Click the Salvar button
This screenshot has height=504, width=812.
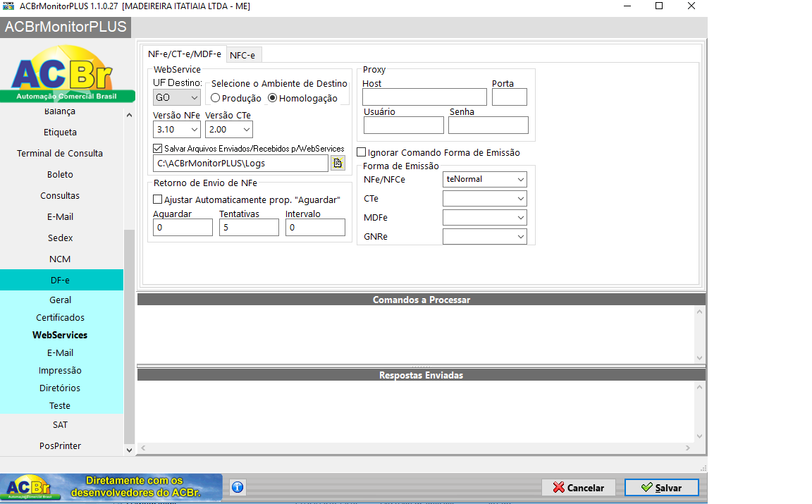[x=661, y=487]
